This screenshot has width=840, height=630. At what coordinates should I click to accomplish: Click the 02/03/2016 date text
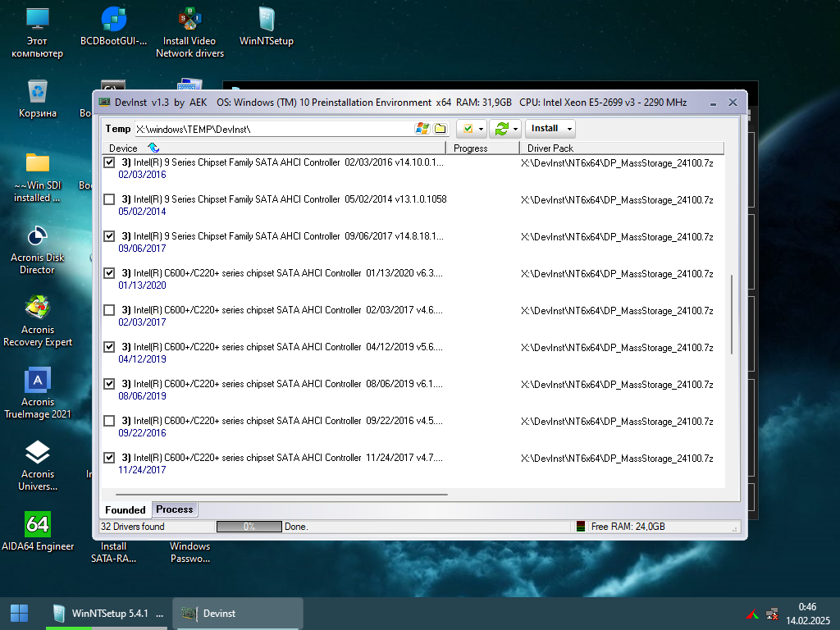(142, 175)
